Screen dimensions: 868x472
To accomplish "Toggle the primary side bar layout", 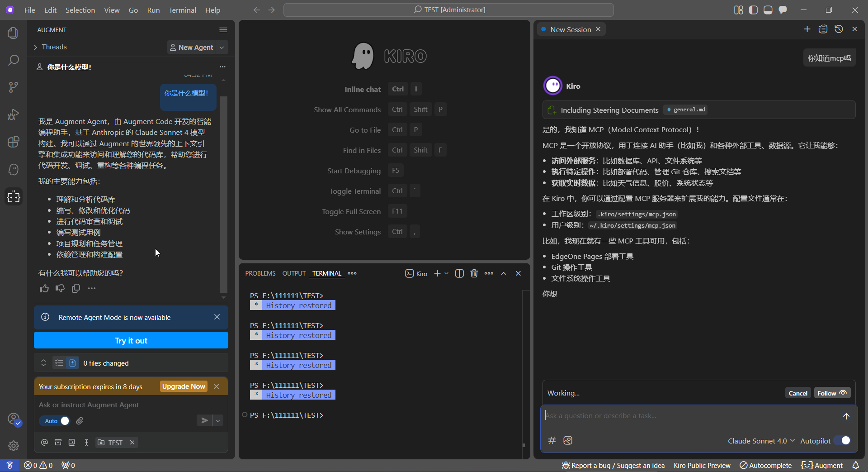I will tap(753, 10).
